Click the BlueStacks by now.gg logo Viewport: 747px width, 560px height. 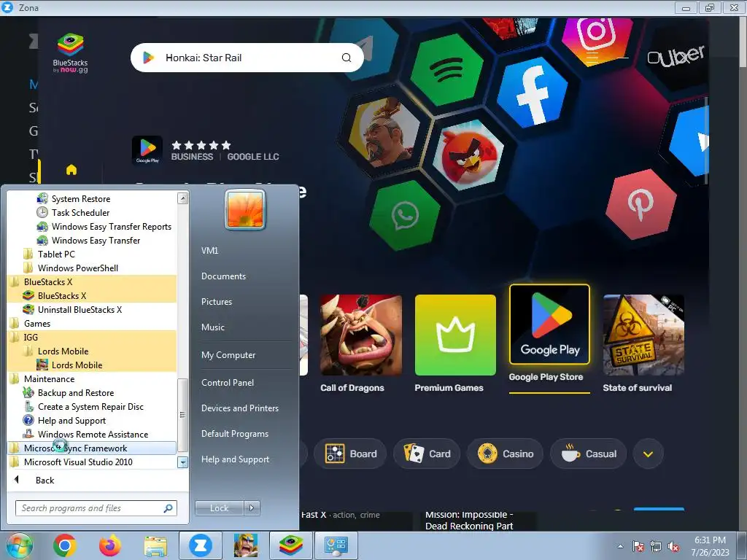tap(71, 53)
